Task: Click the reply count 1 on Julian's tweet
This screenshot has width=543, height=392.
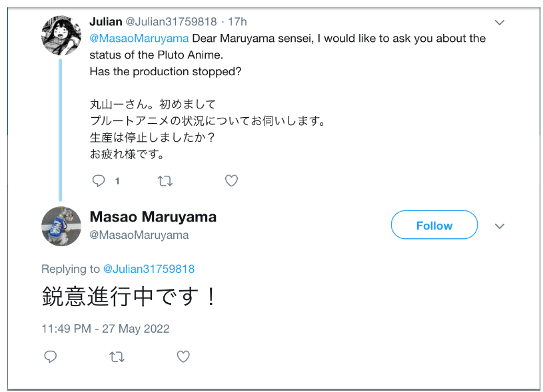Action: pyautogui.click(x=117, y=181)
